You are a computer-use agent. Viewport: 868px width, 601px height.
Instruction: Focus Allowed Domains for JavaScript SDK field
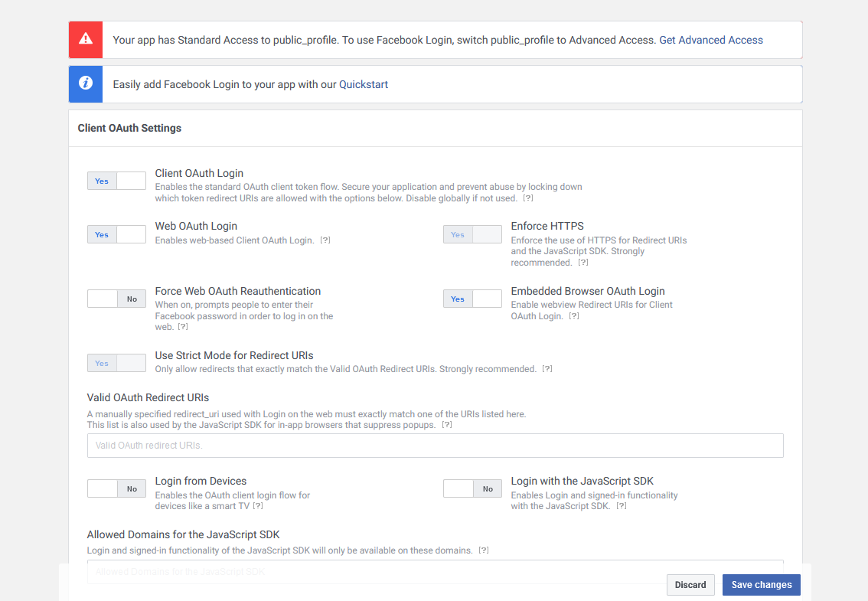coord(435,572)
